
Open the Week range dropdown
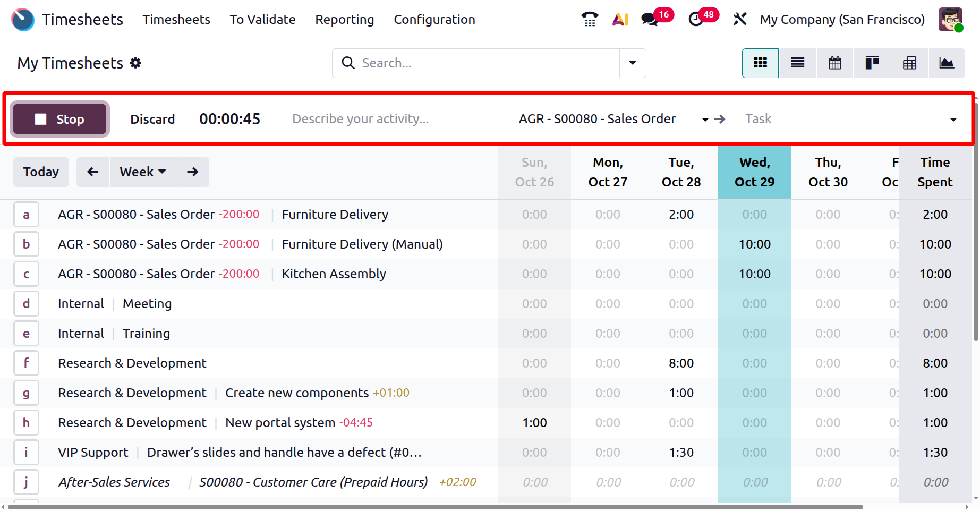coord(142,172)
